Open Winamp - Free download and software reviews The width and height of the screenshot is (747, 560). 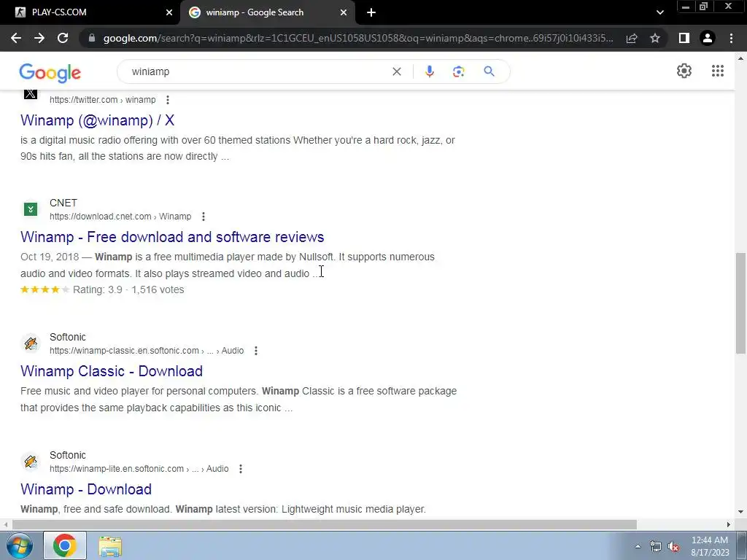(x=172, y=237)
